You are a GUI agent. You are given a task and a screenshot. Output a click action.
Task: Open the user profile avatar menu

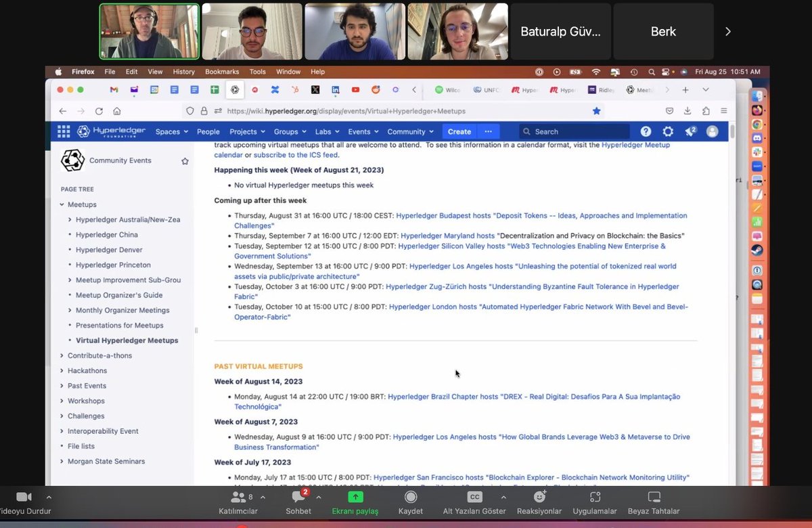pyautogui.click(x=712, y=132)
